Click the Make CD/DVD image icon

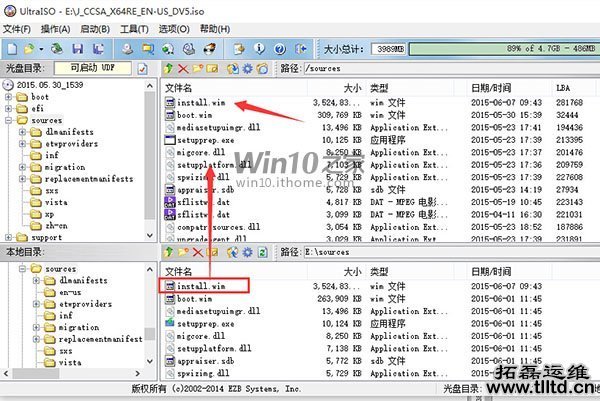click(x=128, y=49)
